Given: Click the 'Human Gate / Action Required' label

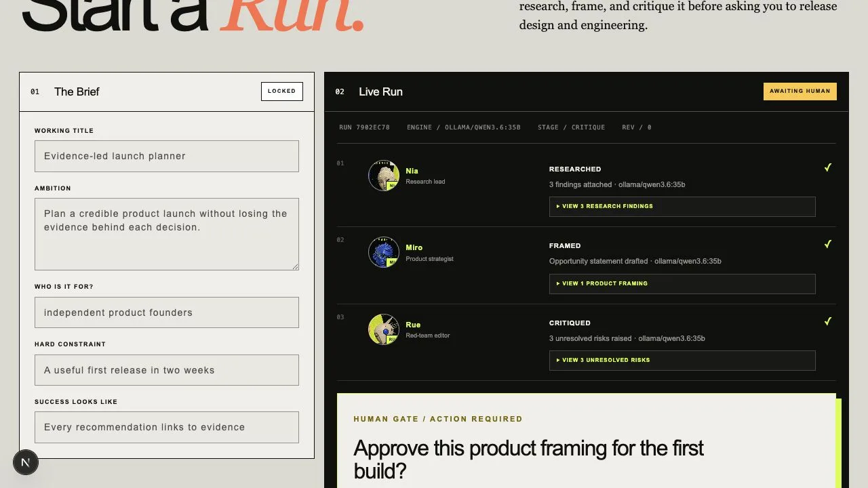Looking at the screenshot, I should point(438,419).
